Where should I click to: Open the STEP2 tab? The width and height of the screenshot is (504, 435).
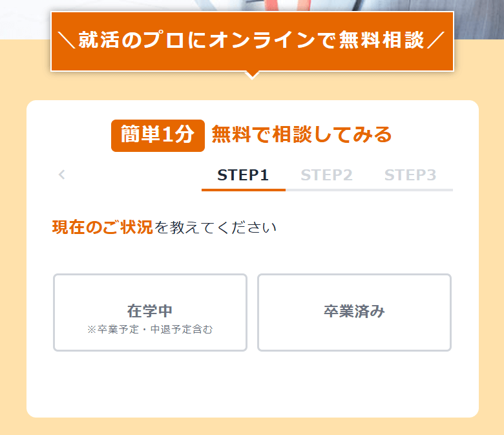tap(326, 175)
